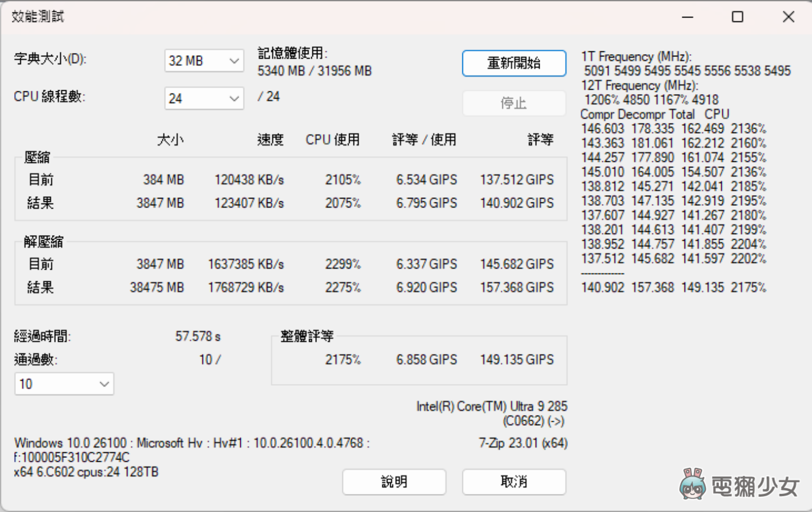Click the log row starting 138.812
Viewport: 812px width, 512px height.
click(674, 187)
